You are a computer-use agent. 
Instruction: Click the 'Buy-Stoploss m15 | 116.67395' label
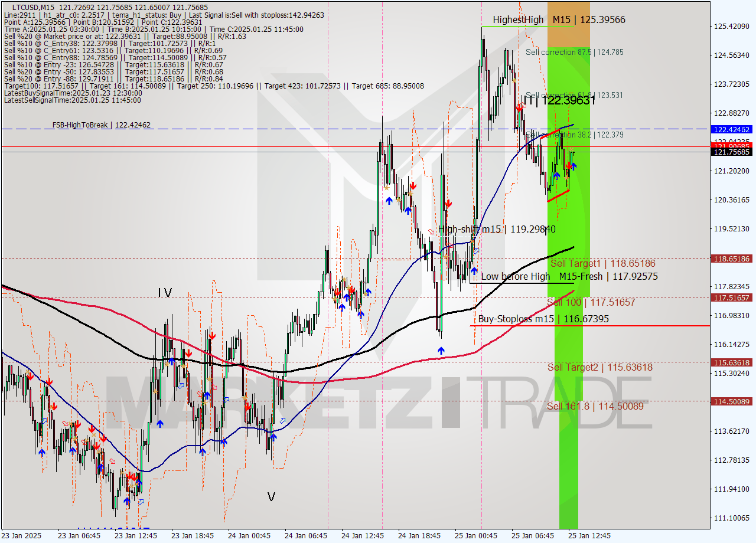[543, 319]
